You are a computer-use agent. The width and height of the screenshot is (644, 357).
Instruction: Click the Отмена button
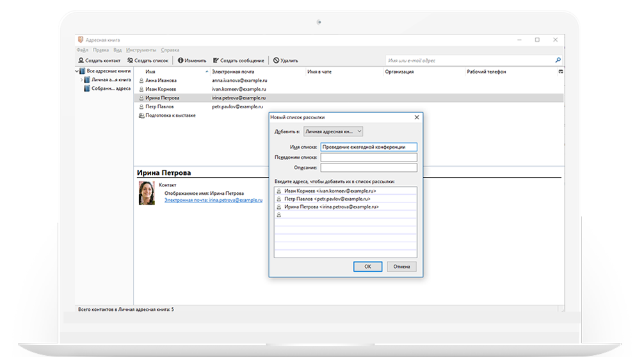401,266
